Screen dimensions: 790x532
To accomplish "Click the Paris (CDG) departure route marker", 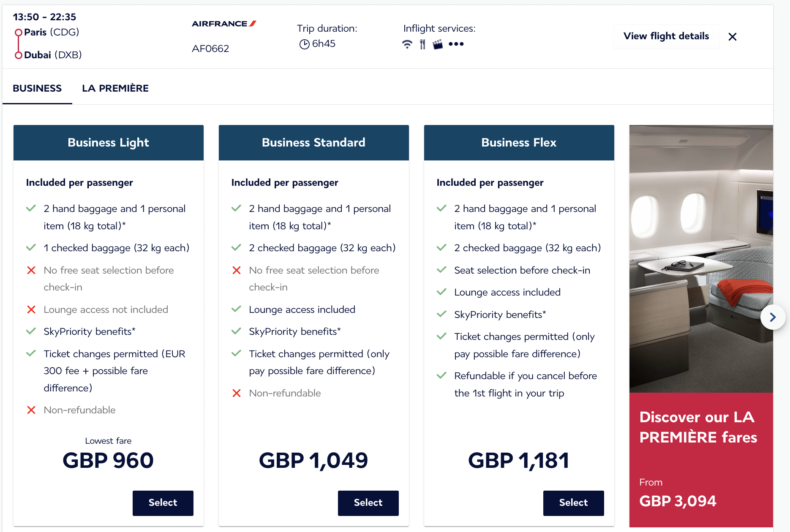I will point(18,32).
